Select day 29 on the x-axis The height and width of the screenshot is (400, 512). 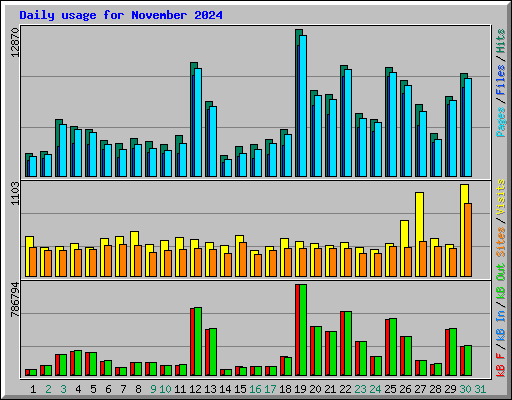click(450, 389)
